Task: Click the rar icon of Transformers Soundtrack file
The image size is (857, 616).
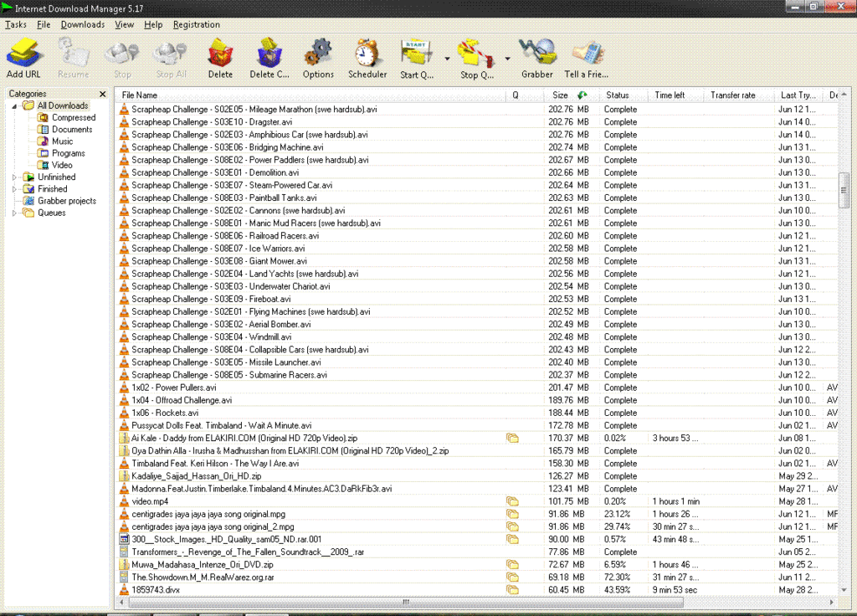Action: point(124,552)
